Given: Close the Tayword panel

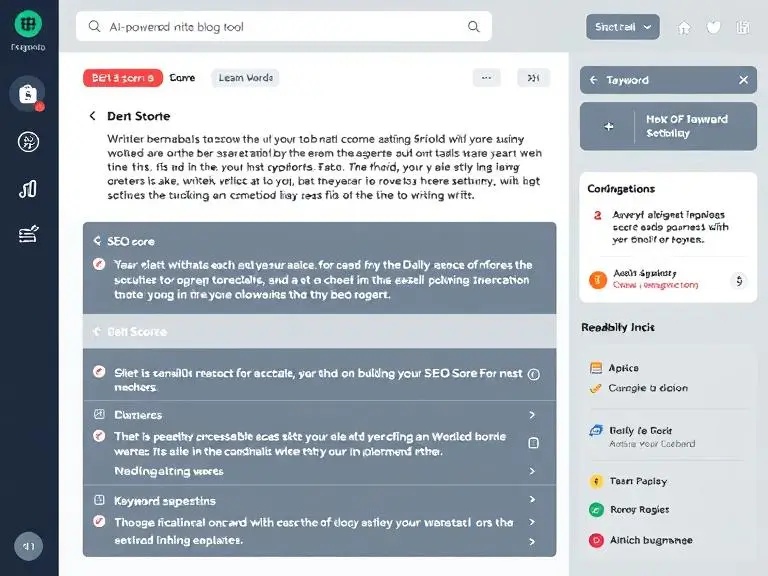Looking at the screenshot, I should click(744, 80).
